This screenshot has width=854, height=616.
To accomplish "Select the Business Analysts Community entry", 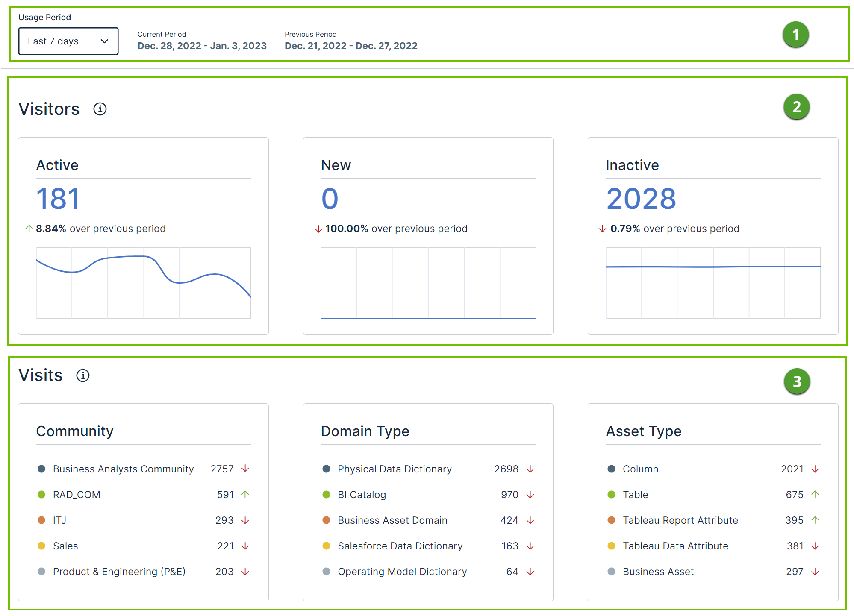I will [123, 469].
